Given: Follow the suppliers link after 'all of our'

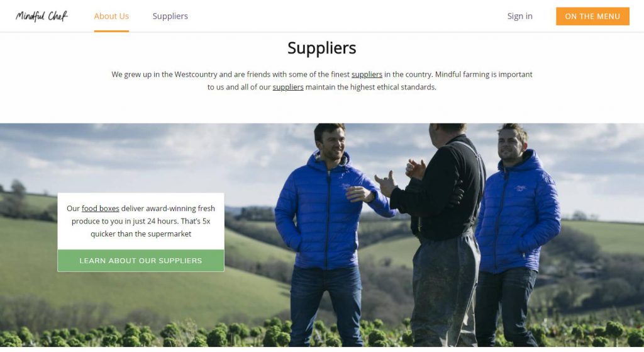Looking at the screenshot, I should 288,87.
